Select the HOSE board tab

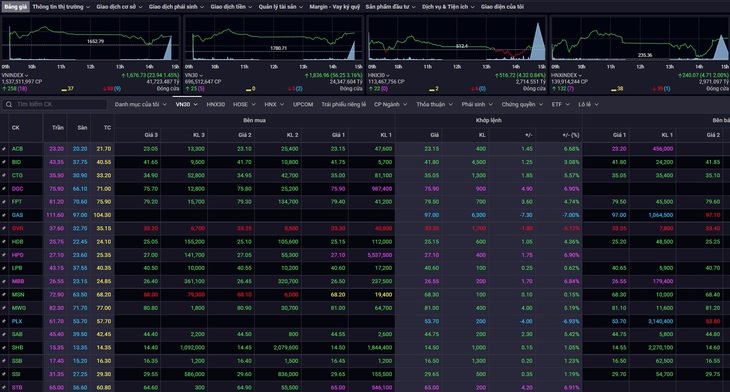[244, 104]
